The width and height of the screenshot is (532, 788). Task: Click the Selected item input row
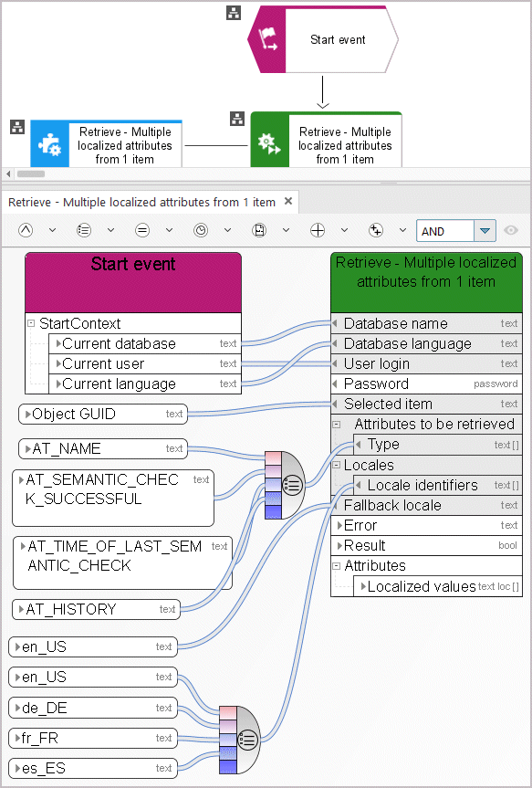tap(426, 405)
